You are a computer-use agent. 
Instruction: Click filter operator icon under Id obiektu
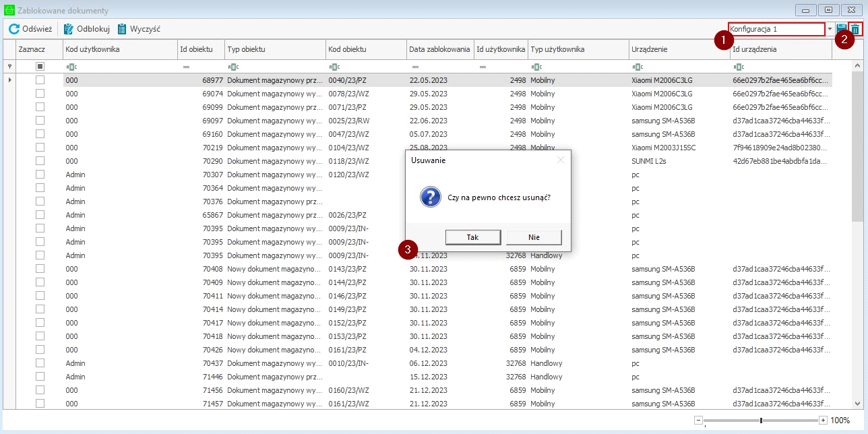(186, 67)
